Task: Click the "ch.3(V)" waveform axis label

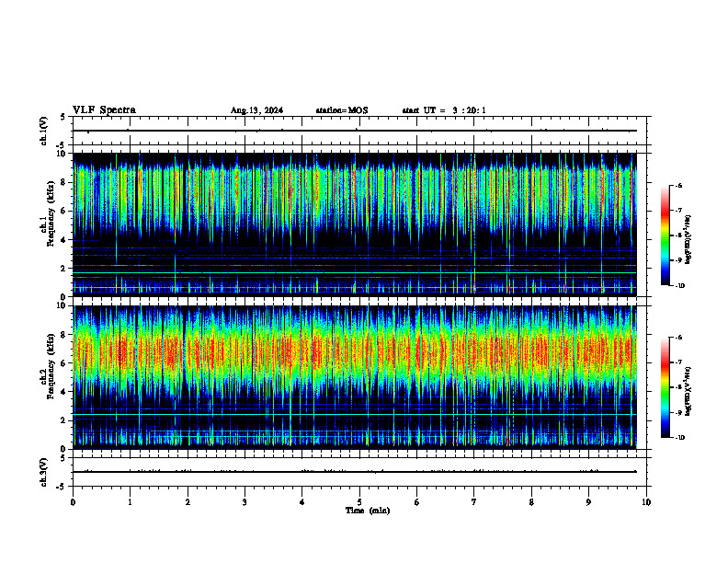Action: pyautogui.click(x=44, y=472)
